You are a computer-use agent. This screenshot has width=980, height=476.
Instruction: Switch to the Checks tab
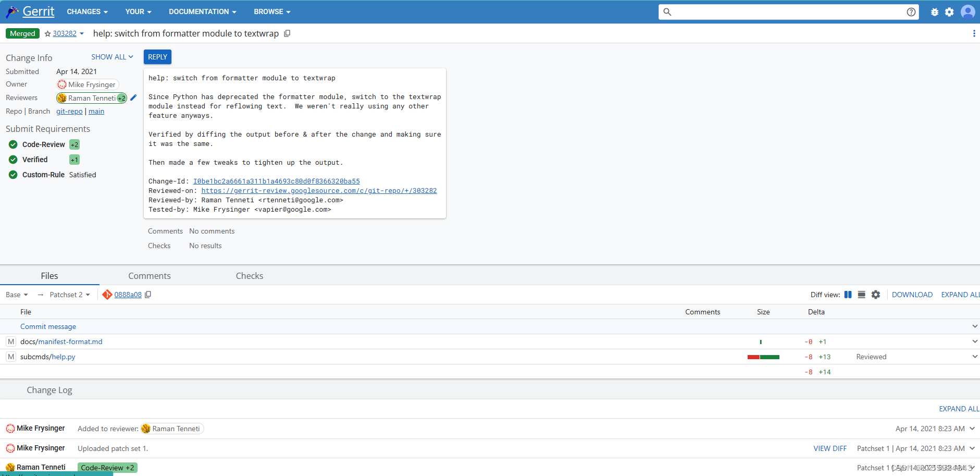click(x=250, y=276)
